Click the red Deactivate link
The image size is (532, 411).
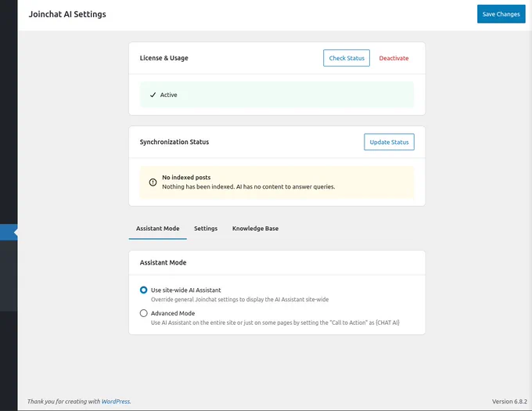coord(394,58)
